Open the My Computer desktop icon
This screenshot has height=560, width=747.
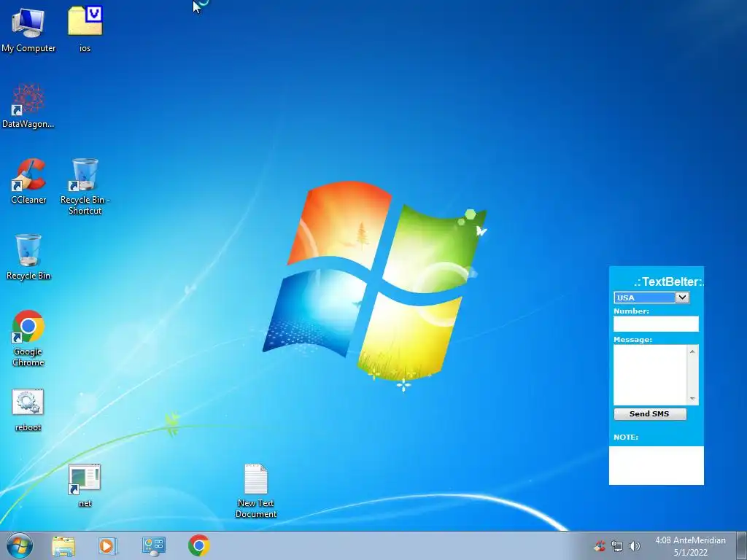pos(28,29)
